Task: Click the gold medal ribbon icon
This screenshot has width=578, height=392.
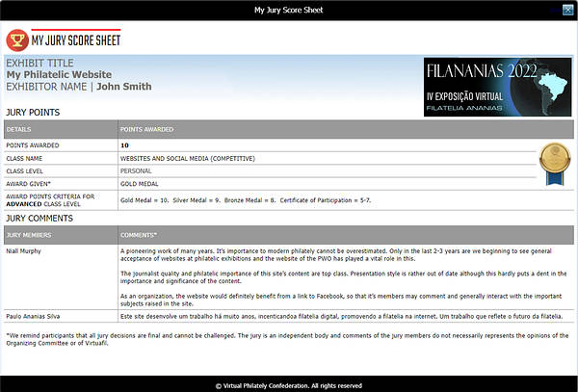Action: click(555, 164)
